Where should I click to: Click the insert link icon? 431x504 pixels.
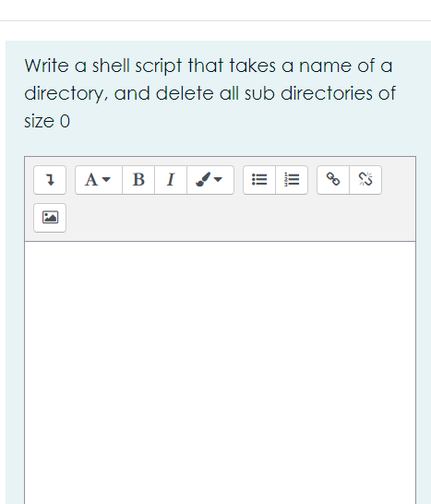(x=333, y=180)
